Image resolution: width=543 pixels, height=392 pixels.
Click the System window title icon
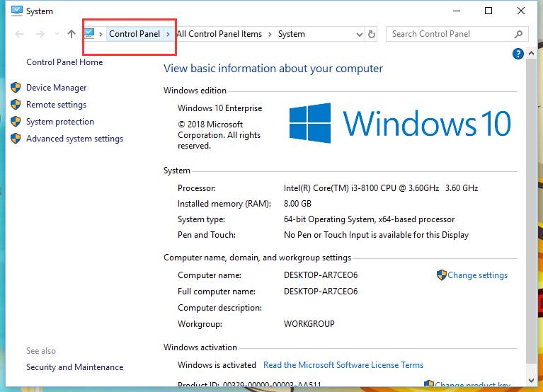16,11
